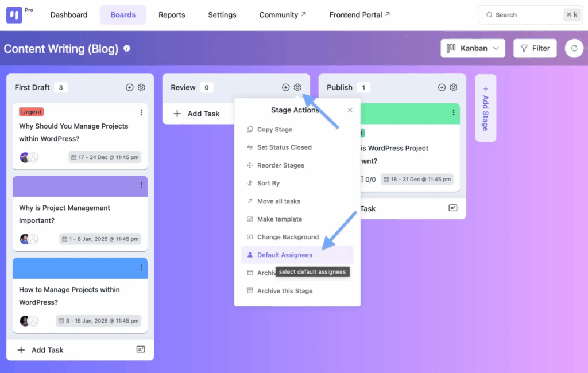Choose Change Background for the stage

(288, 237)
